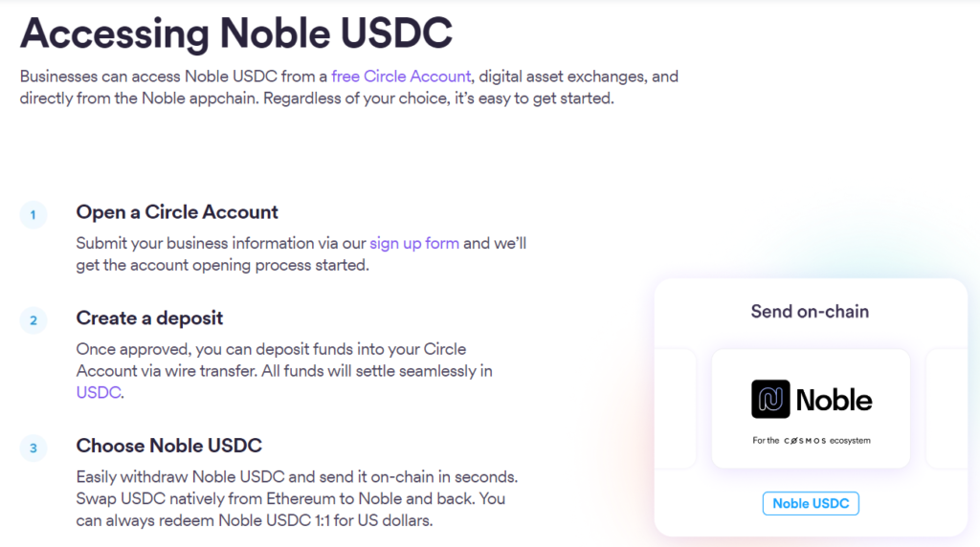Click the black Noble logo icon

769,399
